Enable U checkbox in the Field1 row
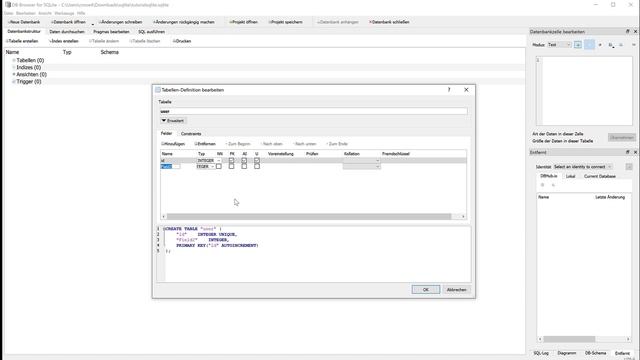The width and height of the screenshot is (640, 360). tap(257, 167)
